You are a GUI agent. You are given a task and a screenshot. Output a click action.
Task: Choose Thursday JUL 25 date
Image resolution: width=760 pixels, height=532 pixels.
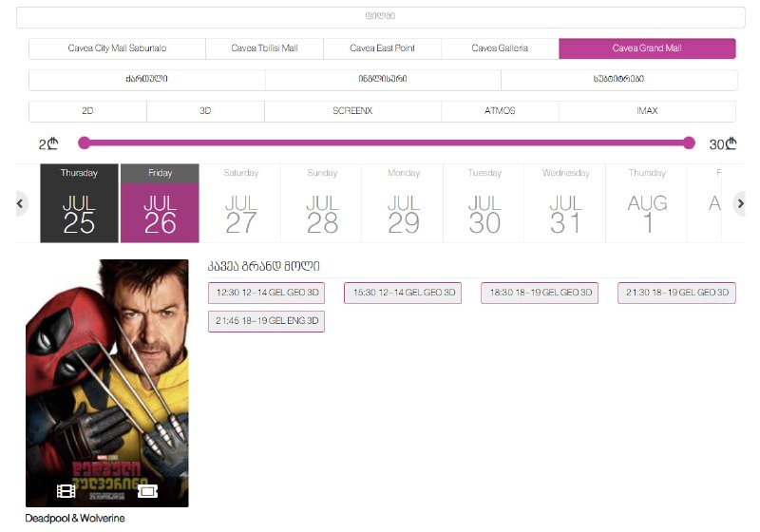click(79, 203)
